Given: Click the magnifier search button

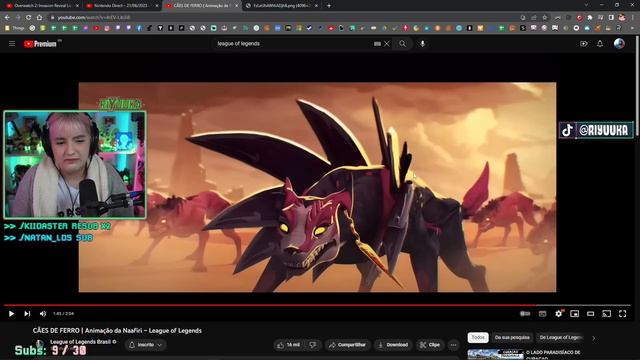Looking at the screenshot, I should [x=402, y=44].
